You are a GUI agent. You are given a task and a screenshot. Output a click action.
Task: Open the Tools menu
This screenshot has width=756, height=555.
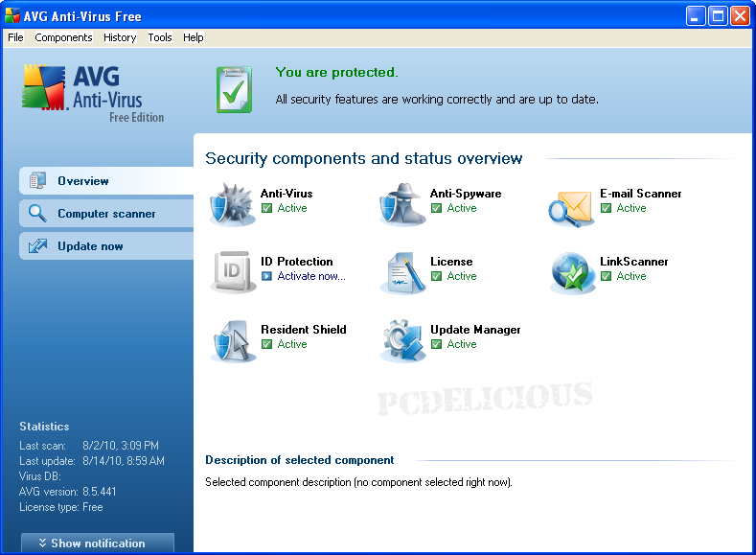tap(160, 37)
